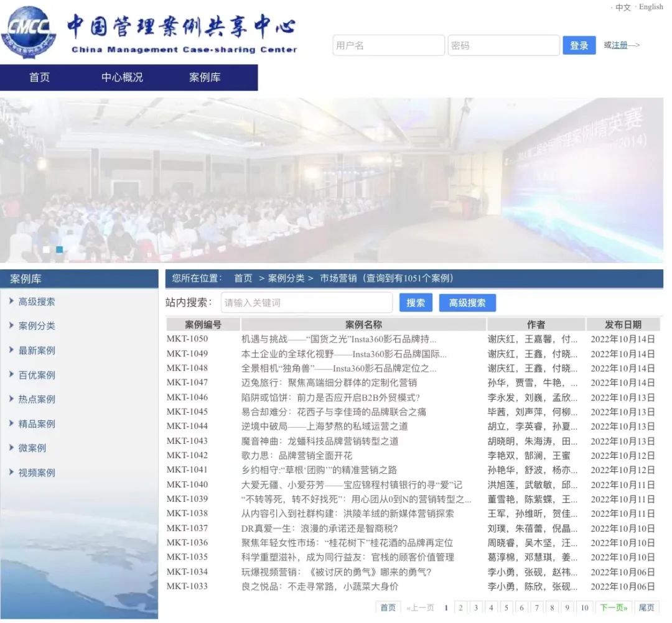
Task: Follow the 注册 register link
Action: (x=620, y=45)
